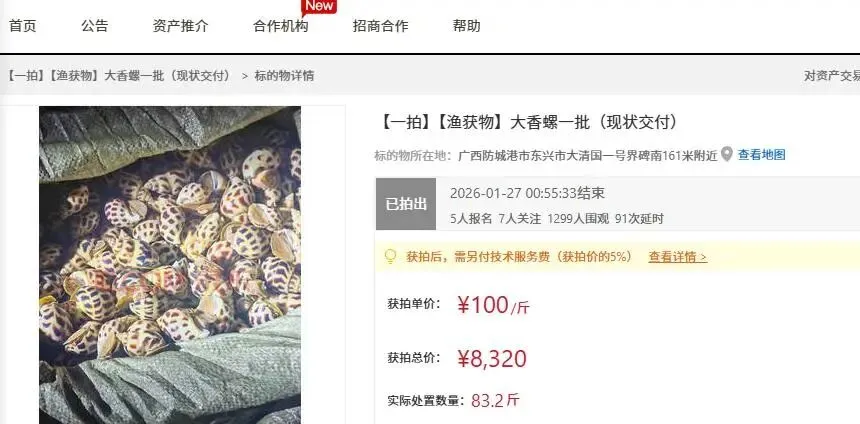Go to 首页 in navigation bar
The width and height of the screenshot is (860, 424).
pos(23,26)
